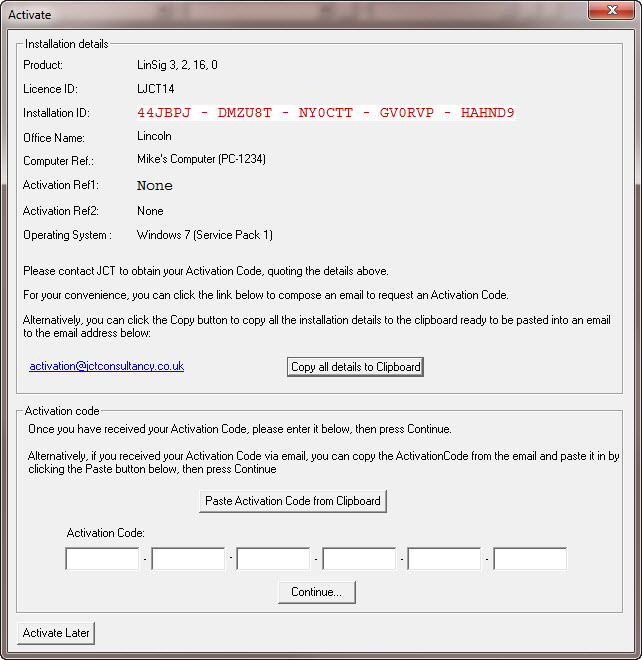The width and height of the screenshot is (642, 660).
Task: Click the Product value LinSig 3, 2, 16, 0
Action: (177, 65)
